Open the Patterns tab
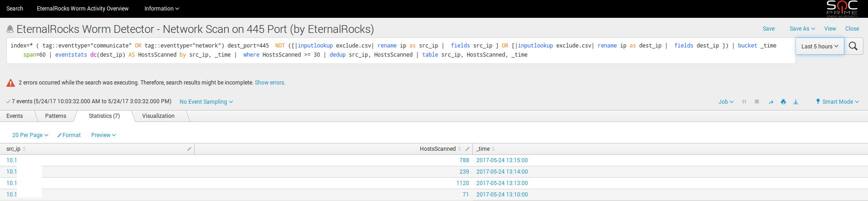The width and height of the screenshot is (868, 201). coord(56,116)
